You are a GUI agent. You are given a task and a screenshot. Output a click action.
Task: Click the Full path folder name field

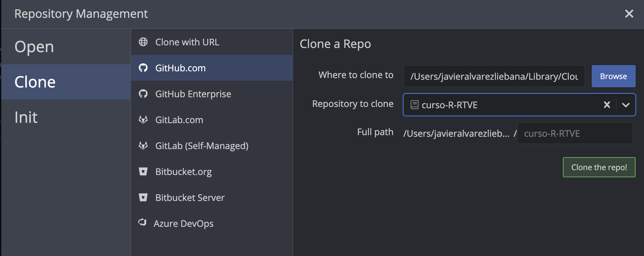574,134
